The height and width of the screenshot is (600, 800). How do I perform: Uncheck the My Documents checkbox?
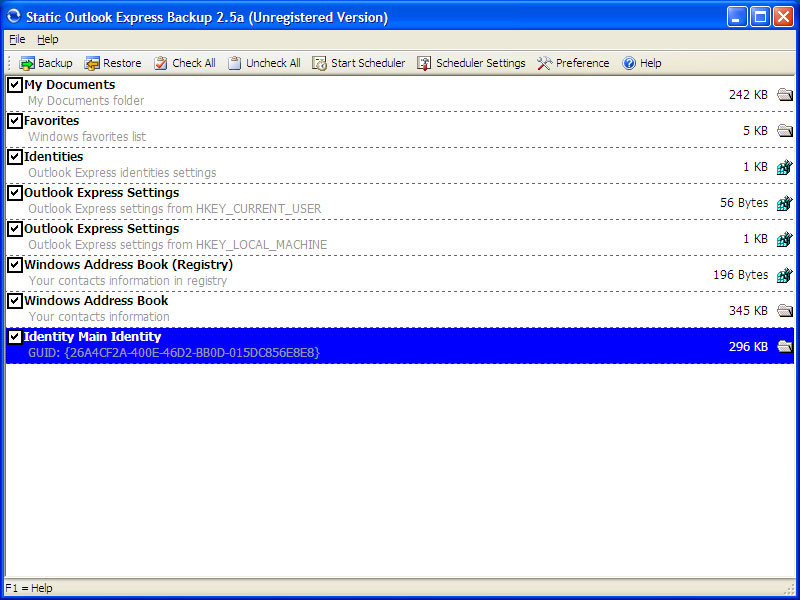coord(15,85)
